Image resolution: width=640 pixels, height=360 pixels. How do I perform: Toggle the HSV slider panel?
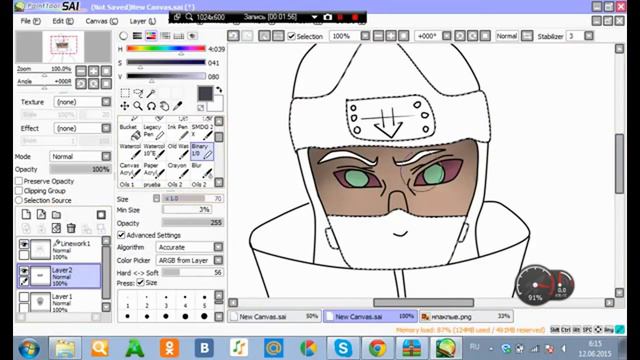click(x=151, y=36)
